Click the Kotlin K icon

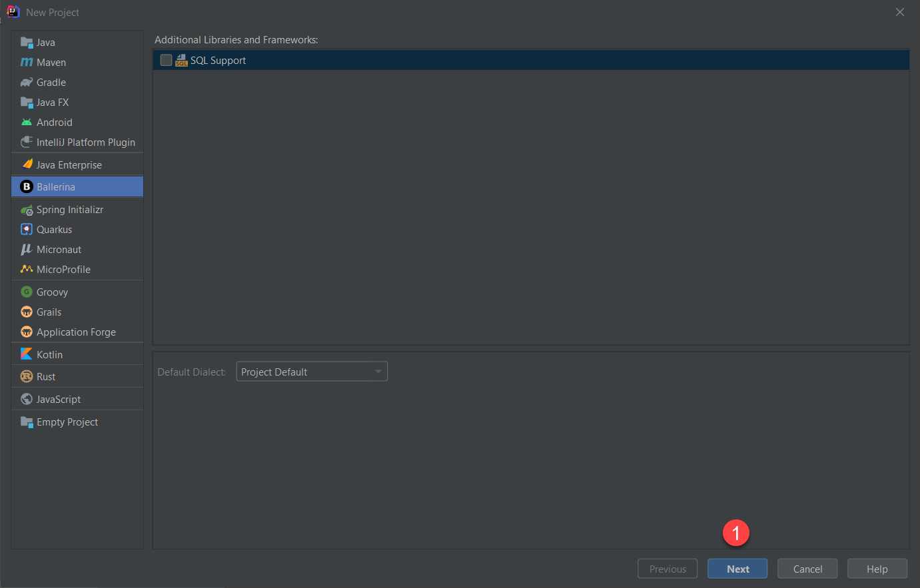27,354
